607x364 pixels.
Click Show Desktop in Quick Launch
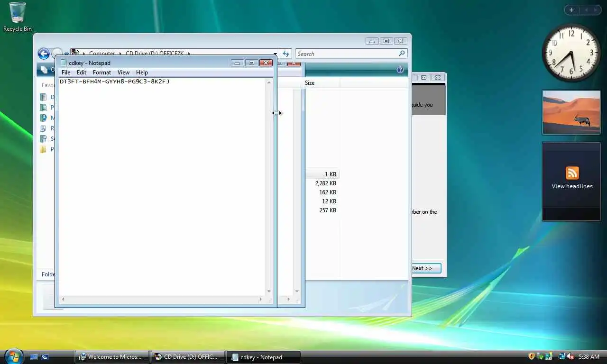coord(34,357)
